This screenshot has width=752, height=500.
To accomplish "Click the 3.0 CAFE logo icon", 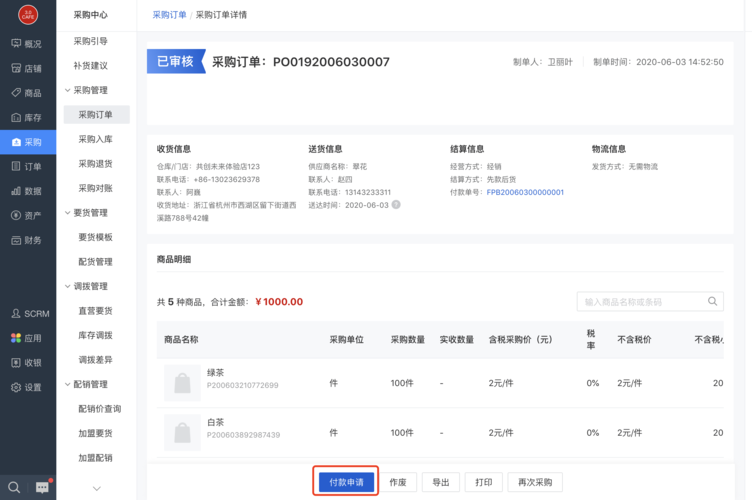I will (28, 14).
